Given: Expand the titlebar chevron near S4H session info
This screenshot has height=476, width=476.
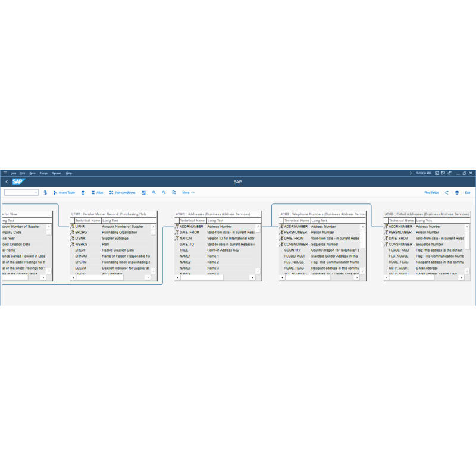Looking at the screenshot, I should (411, 173).
